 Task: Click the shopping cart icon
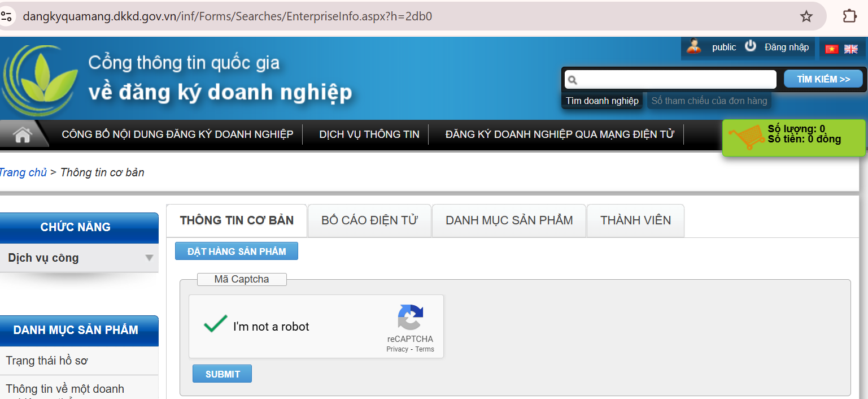[745, 137]
